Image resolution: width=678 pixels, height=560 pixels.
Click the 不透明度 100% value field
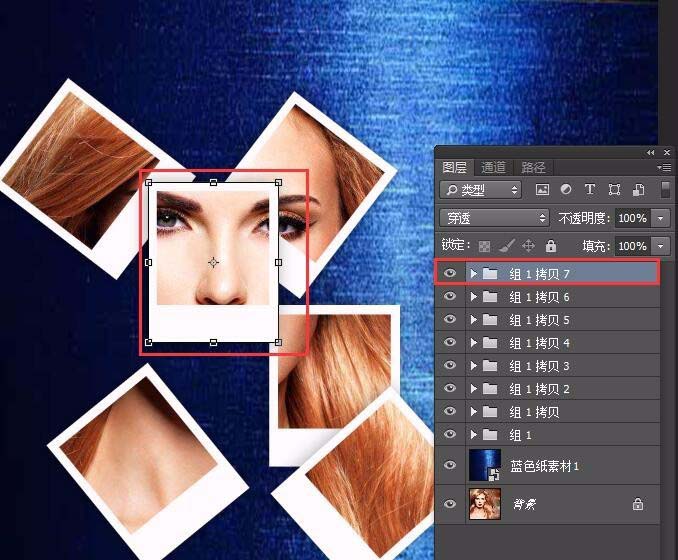coord(633,218)
